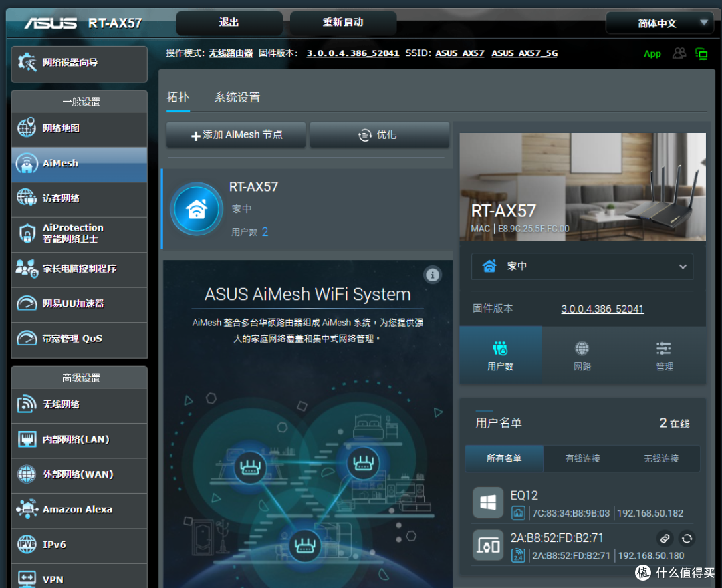Click the green App link
Viewport: 722px width, 588px height.
[x=652, y=54]
